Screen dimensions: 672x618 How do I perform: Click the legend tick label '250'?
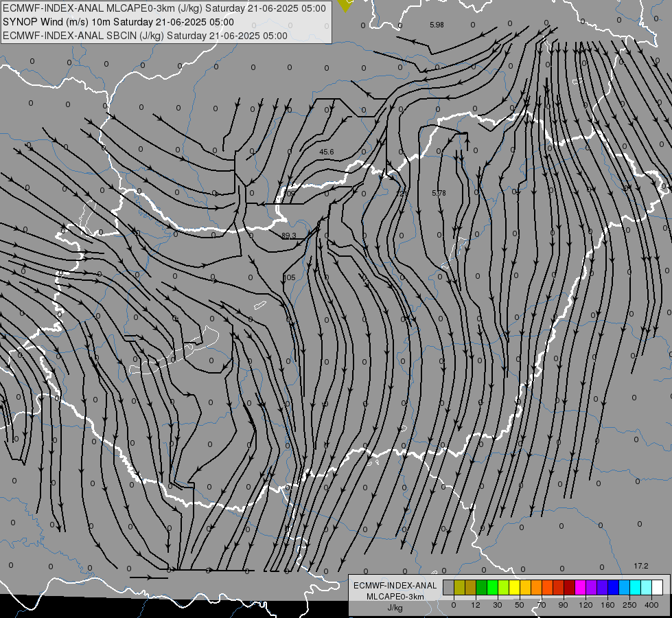(x=629, y=605)
